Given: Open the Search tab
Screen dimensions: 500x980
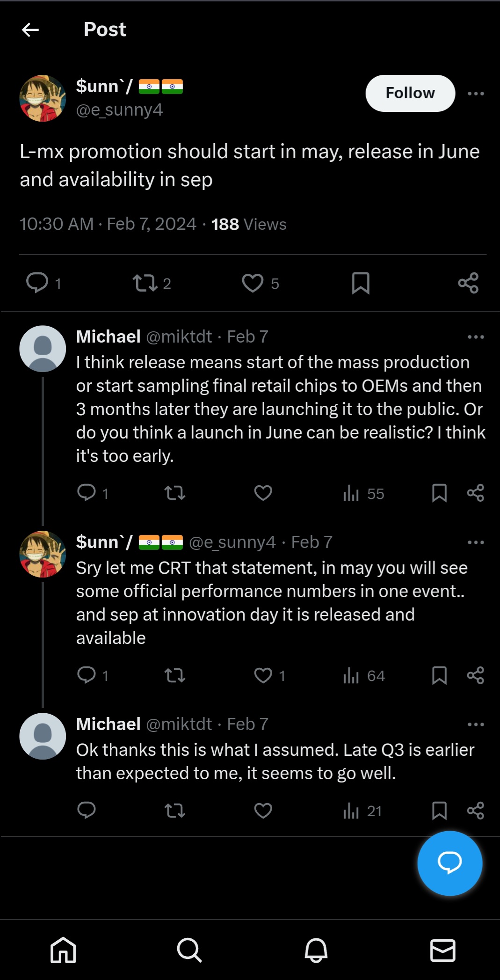Looking at the screenshot, I should click(189, 950).
